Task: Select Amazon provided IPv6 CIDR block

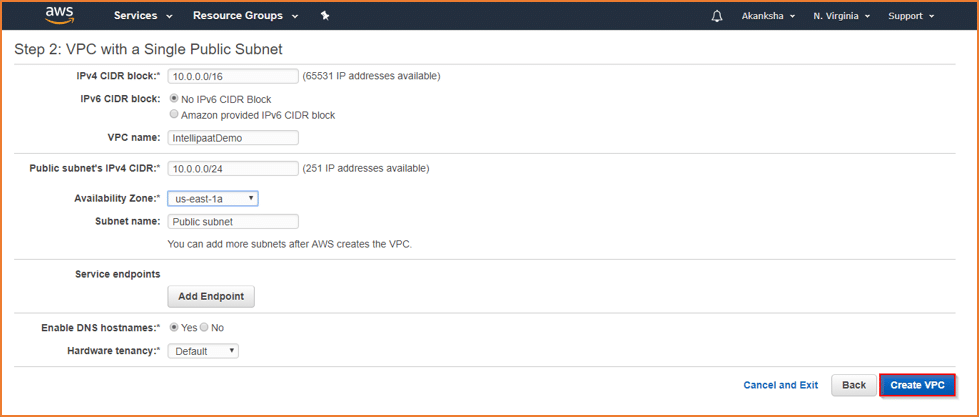Action: [174, 115]
